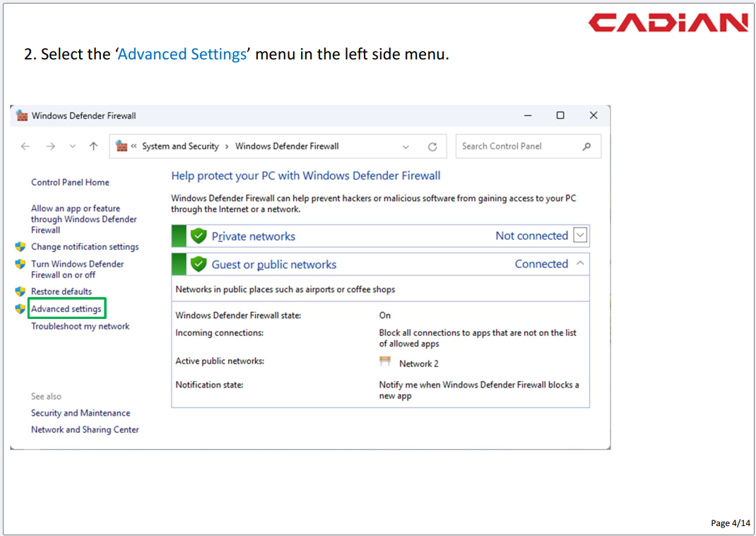This screenshot has width=756, height=536.
Task: Open Network and Sharing Center link
Action: pos(85,429)
